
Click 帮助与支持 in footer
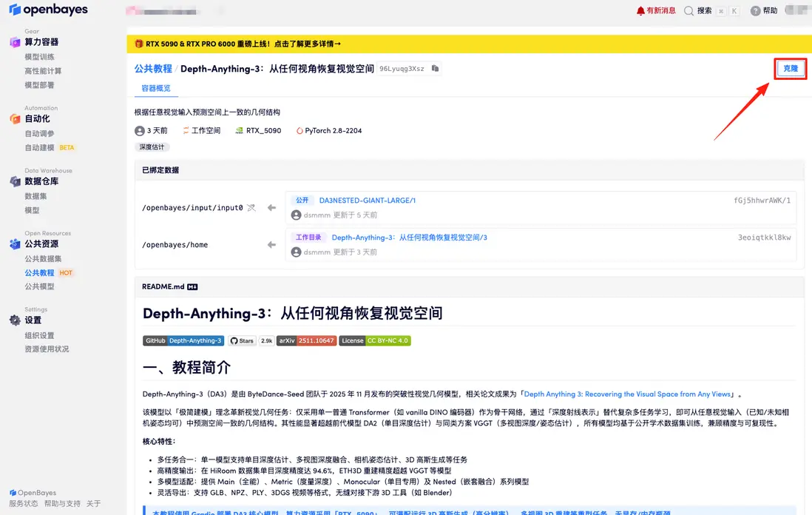62,504
